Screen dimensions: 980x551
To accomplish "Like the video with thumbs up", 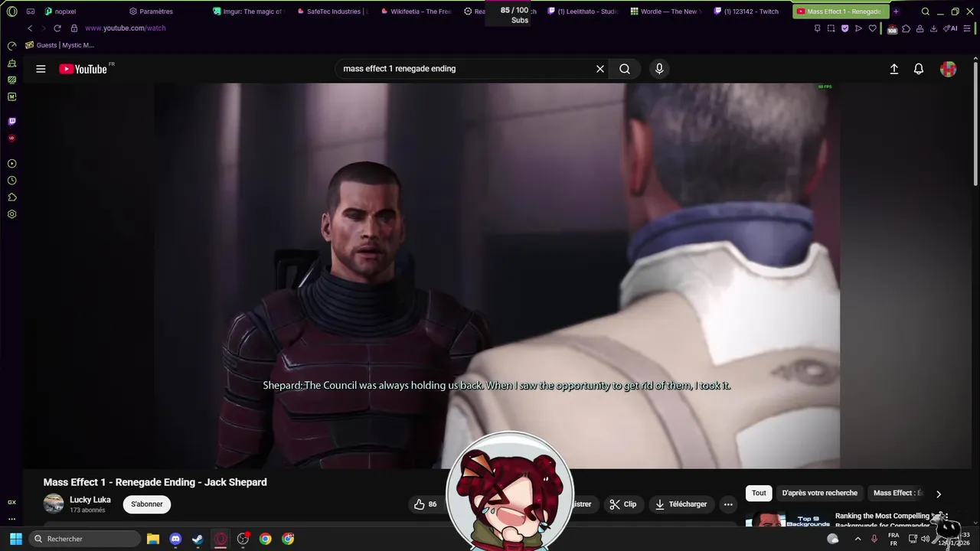I will tap(426, 504).
